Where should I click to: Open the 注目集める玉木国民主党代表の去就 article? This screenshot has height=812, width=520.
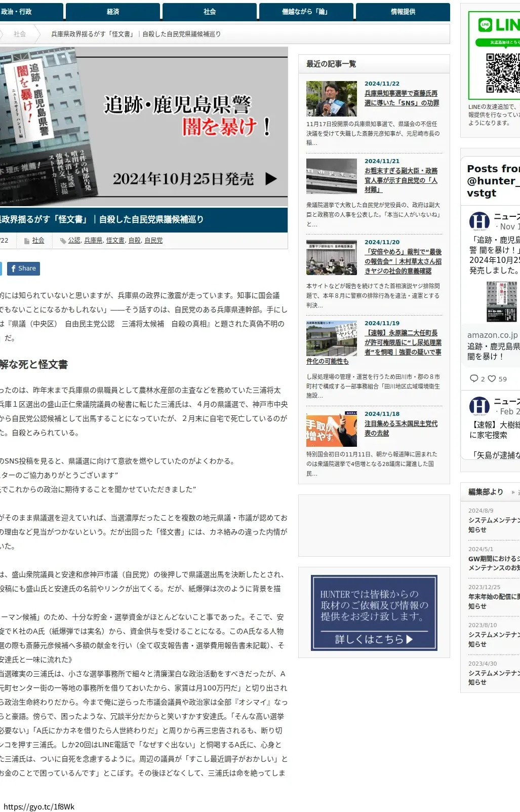tap(401, 428)
